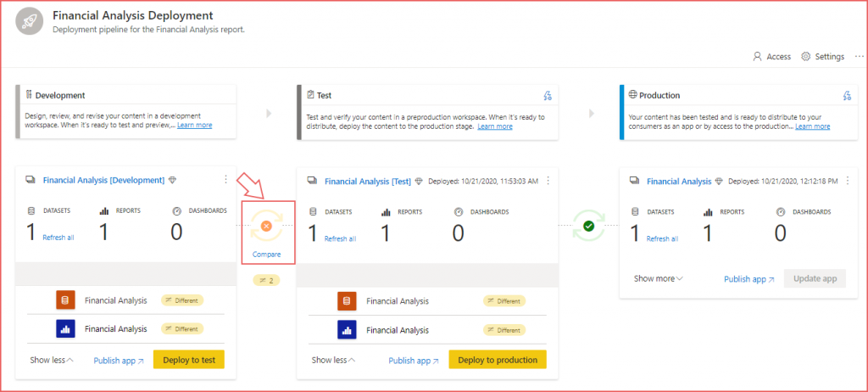Open Learn more link in Test card
Image resolution: width=868 pixels, height=392 pixels.
[495, 126]
